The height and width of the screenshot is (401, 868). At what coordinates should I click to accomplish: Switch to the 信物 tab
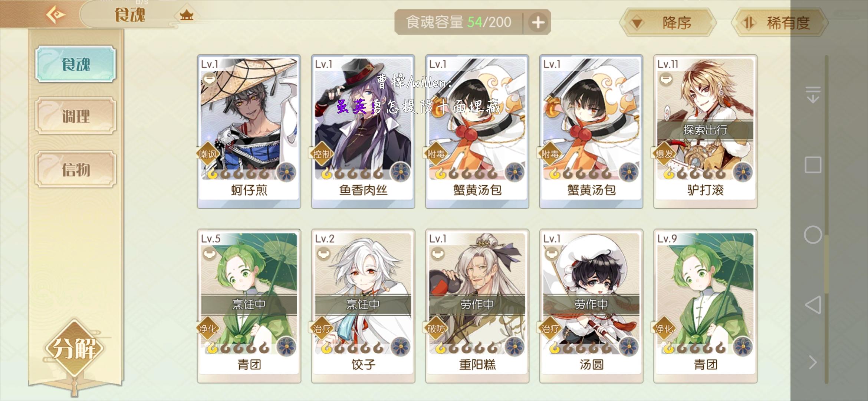pyautogui.click(x=76, y=169)
